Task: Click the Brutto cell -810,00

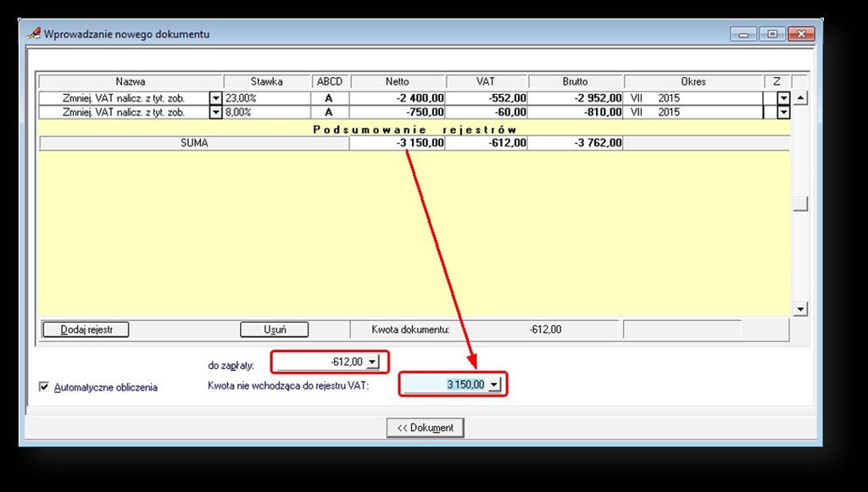Action: [x=576, y=113]
